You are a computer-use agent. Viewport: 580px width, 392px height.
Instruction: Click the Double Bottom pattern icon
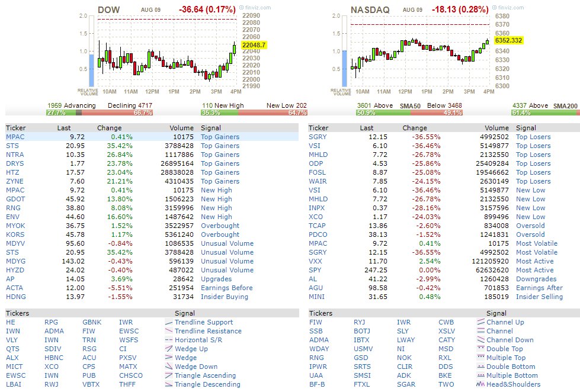pyautogui.click(x=480, y=367)
